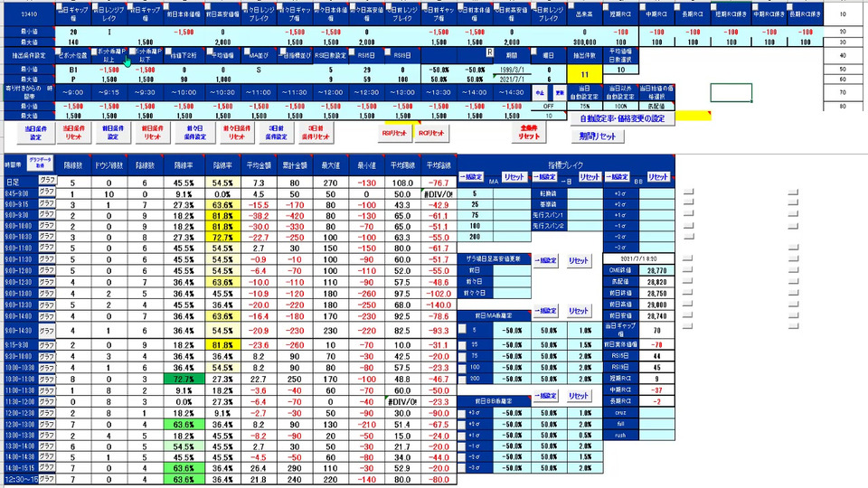Select the 気配値 cell under 当日始値の価格選択
The width and height of the screenshot is (868, 488).
[656, 106]
